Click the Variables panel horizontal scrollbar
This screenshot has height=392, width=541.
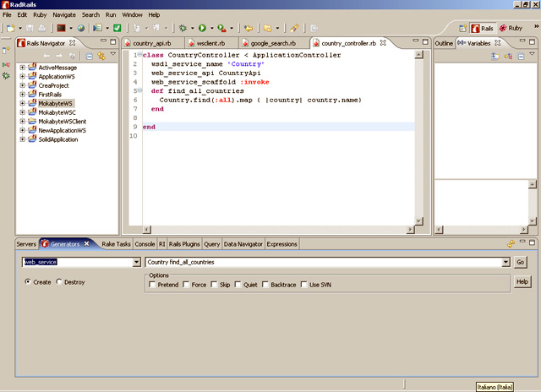(481, 229)
